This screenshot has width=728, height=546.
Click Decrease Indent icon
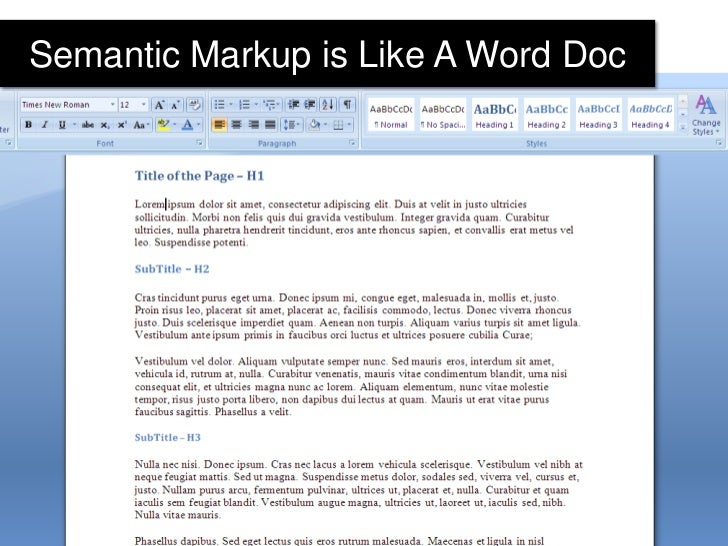point(293,104)
